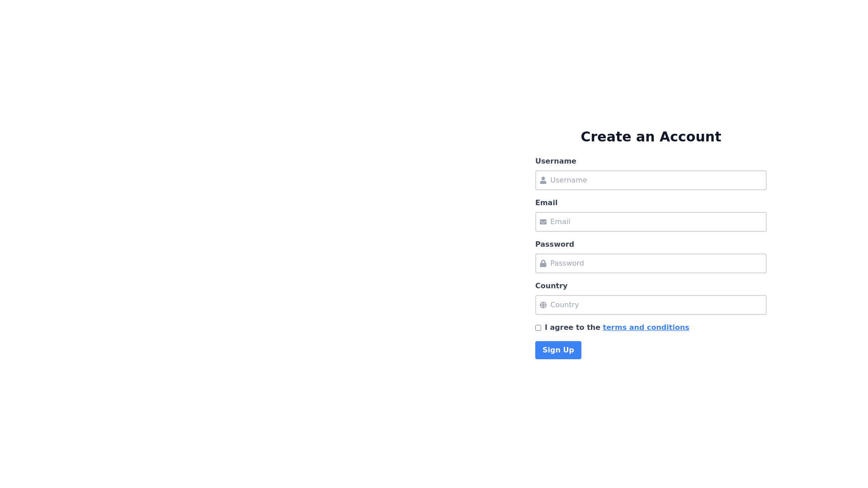Focus the Password input field
The image size is (868, 488).
656,263
